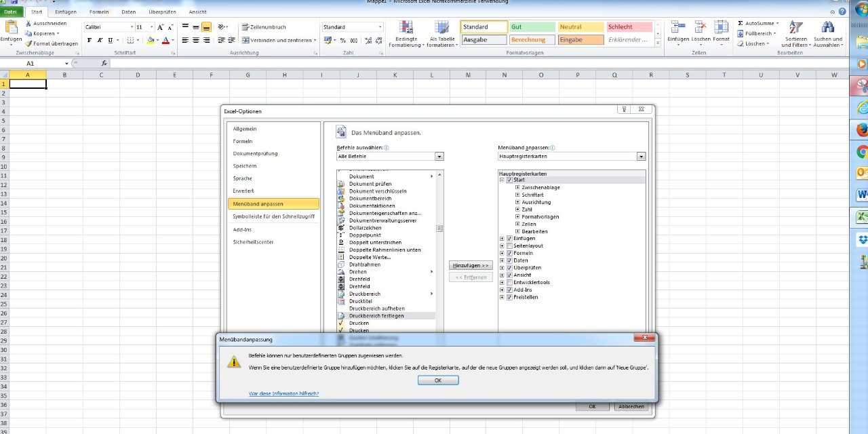Uncheck the Add-Ins checkbox in tree
This screenshot has height=434, width=868.
(509, 290)
